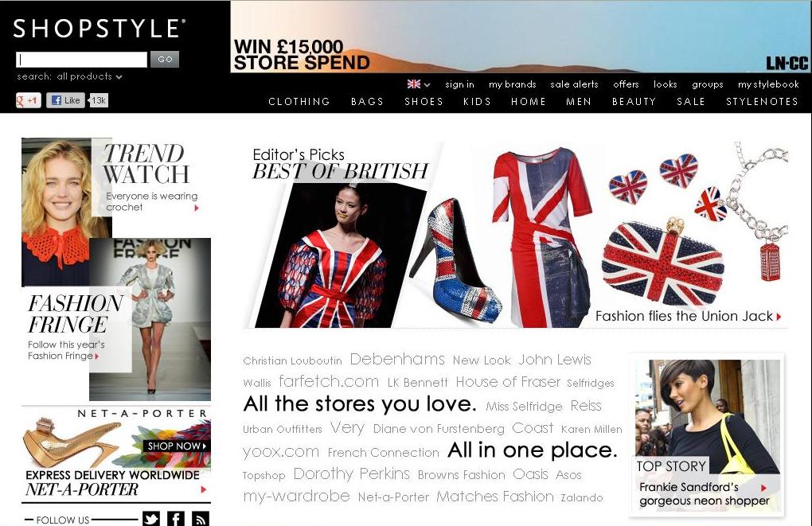Image resolution: width=812 pixels, height=526 pixels.
Task: Click inside the search text field
Action: (x=82, y=60)
